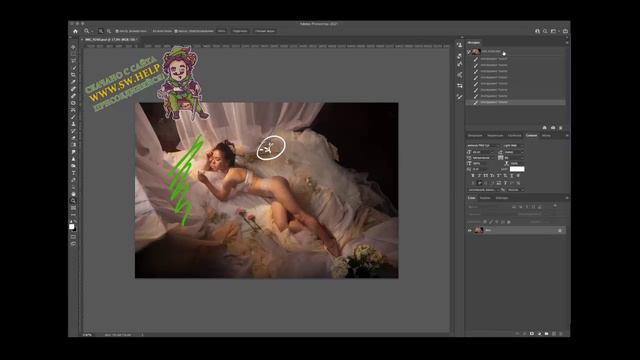Viewport: 640px width, 360px height.
Task: Open the leading dropdown in Character panel
Action: pos(514,152)
